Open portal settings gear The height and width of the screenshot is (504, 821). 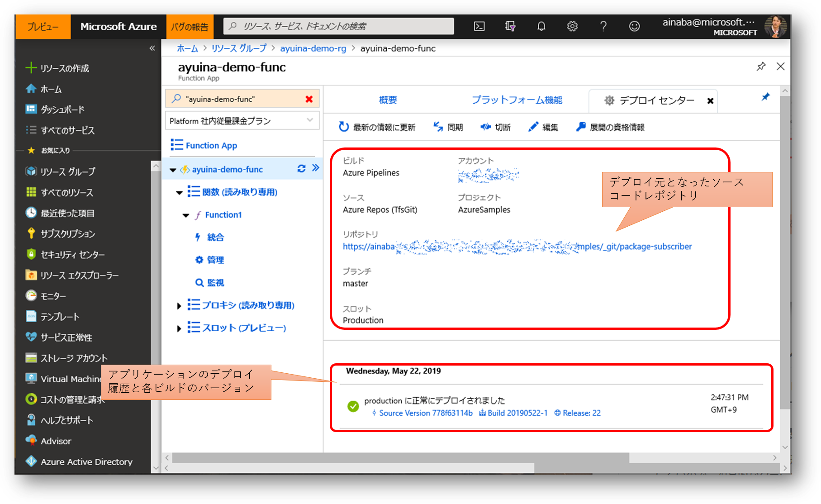[x=572, y=26]
